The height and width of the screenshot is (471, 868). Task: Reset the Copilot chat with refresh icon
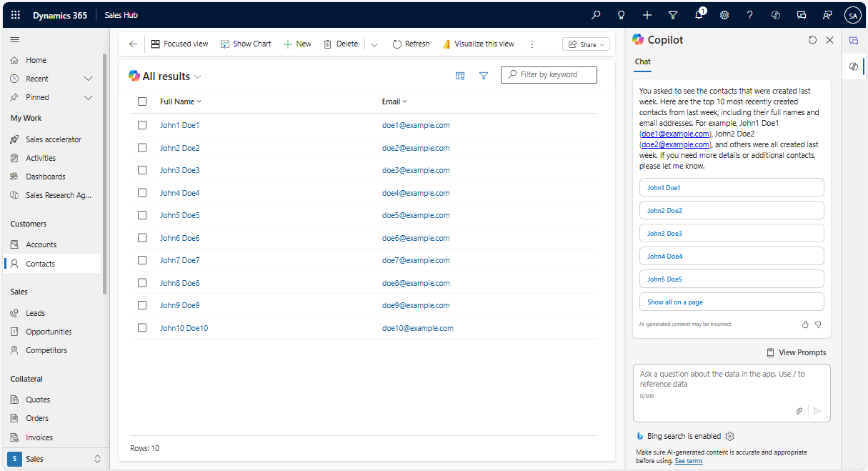coord(812,40)
